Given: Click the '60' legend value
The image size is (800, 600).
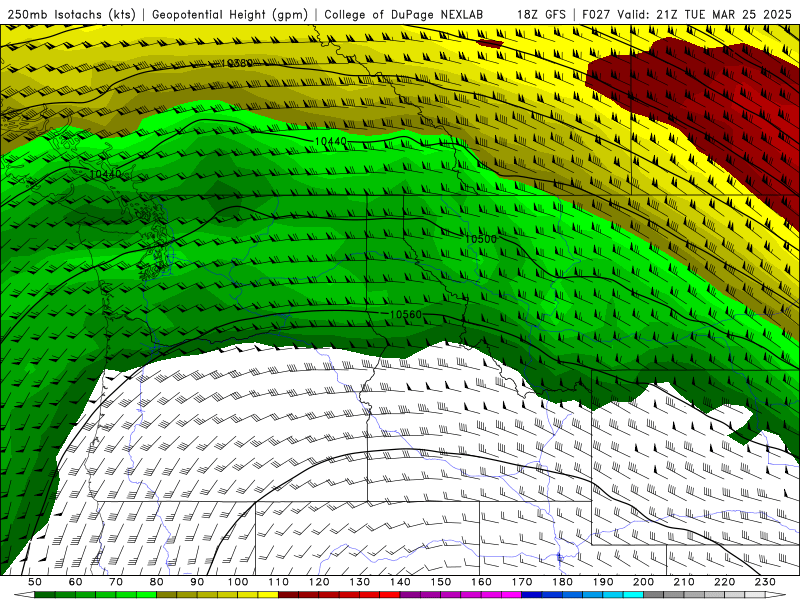Looking at the screenshot, I should [x=75, y=582].
